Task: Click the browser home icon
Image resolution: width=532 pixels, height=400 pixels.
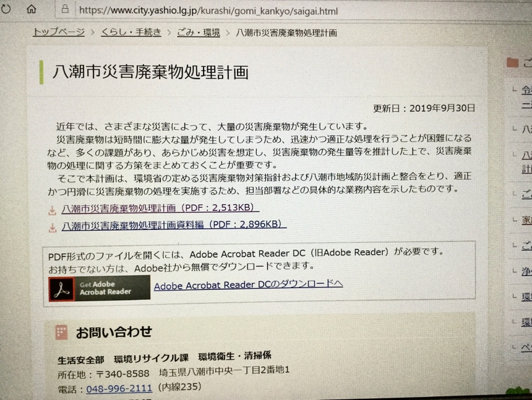Action: 31,9
